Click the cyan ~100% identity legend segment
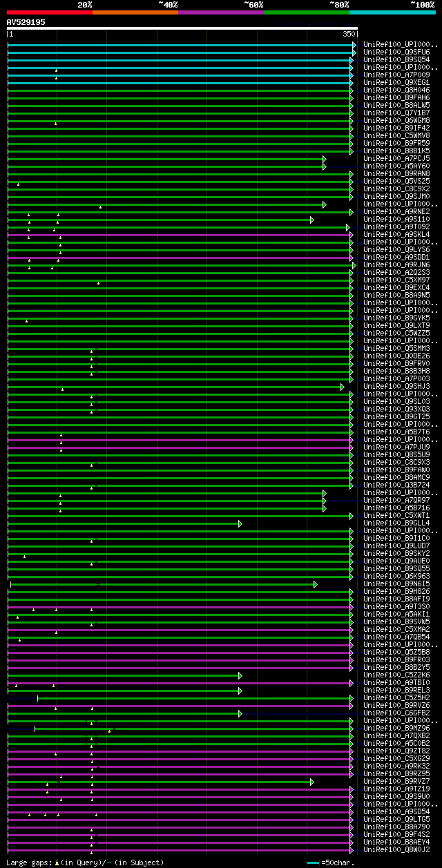The image size is (442, 868). tap(392, 12)
